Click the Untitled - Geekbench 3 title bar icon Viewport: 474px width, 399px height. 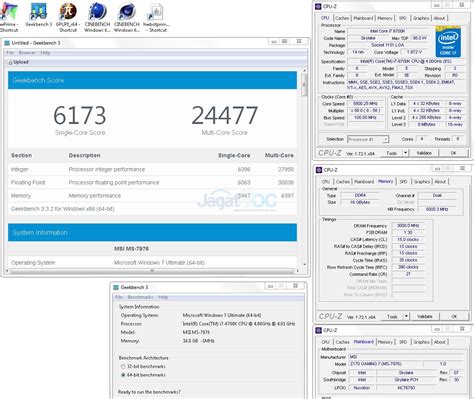[7, 43]
